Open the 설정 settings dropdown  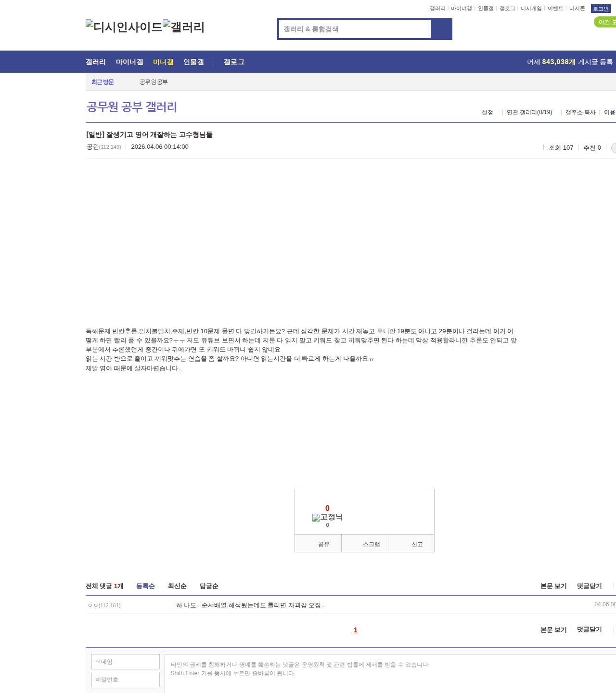pos(488,112)
